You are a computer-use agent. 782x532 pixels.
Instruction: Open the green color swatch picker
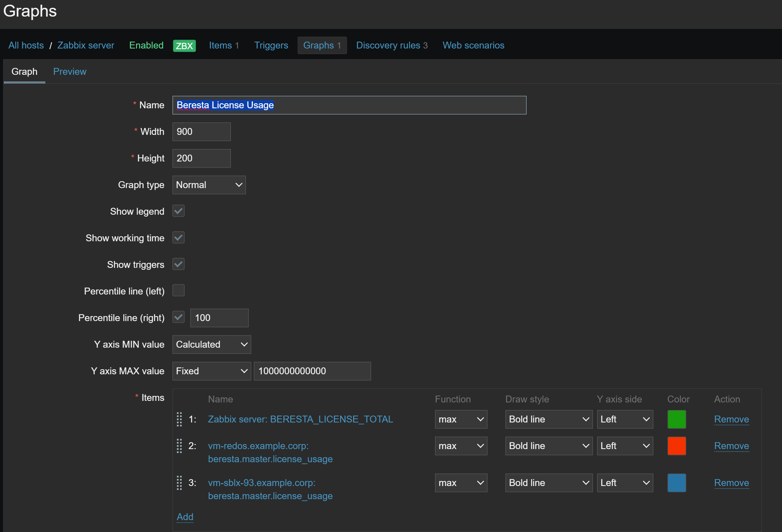click(676, 419)
